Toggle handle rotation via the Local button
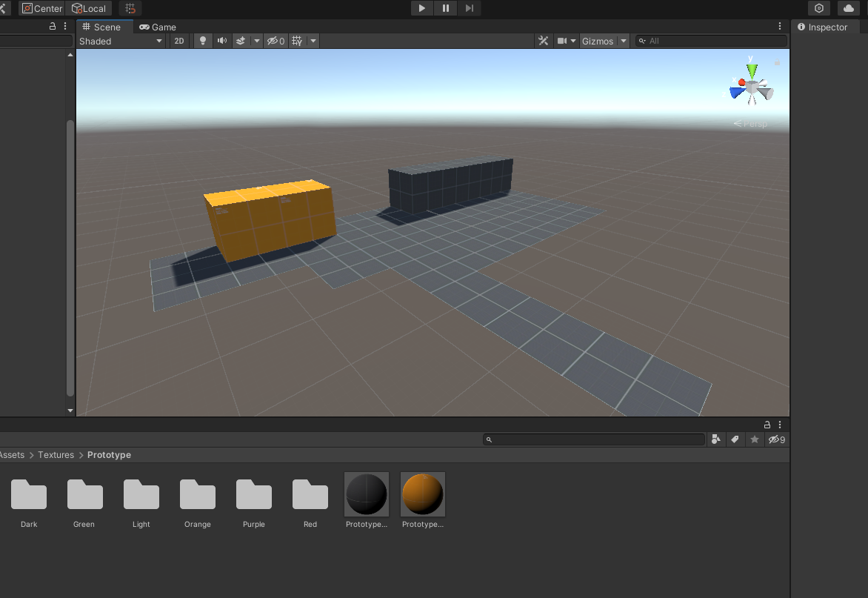 coord(89,8)
